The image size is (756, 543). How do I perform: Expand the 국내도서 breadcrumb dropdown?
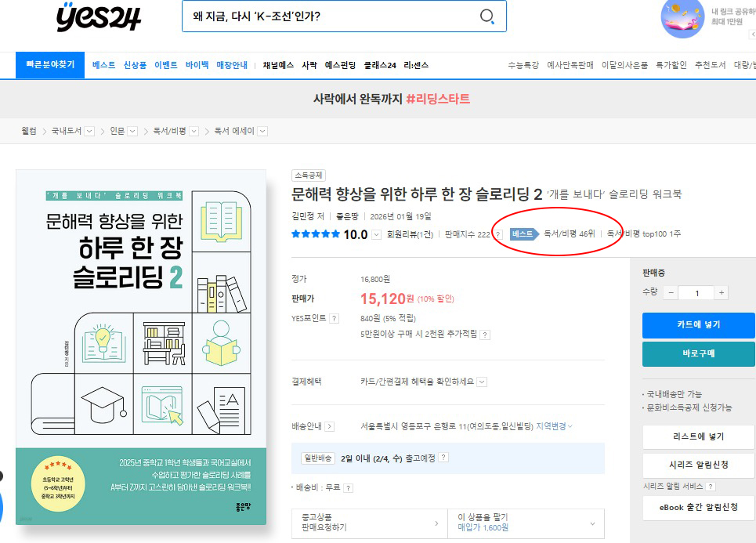89,131
